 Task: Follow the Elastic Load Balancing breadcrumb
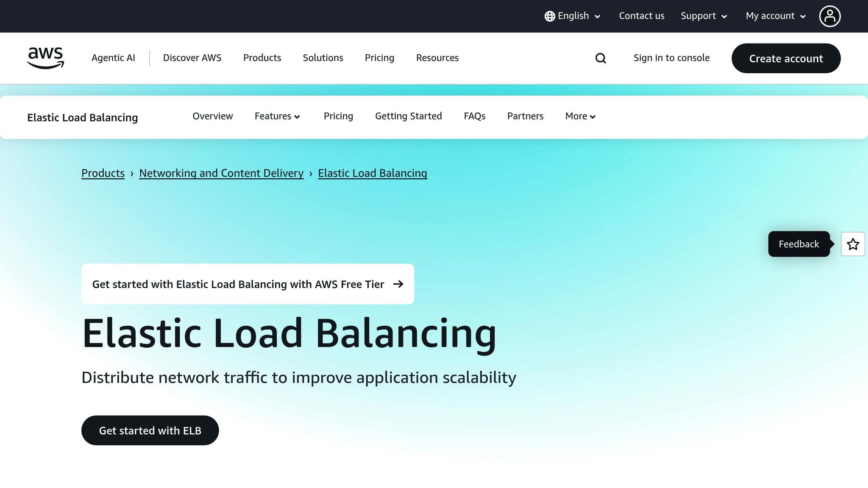(372, 173)
